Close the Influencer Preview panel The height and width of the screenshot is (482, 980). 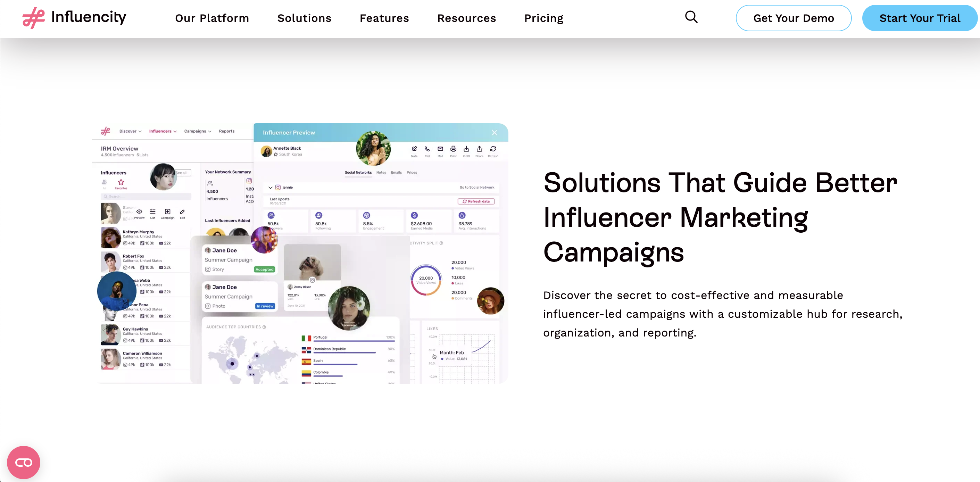click(x=494, y=133)
